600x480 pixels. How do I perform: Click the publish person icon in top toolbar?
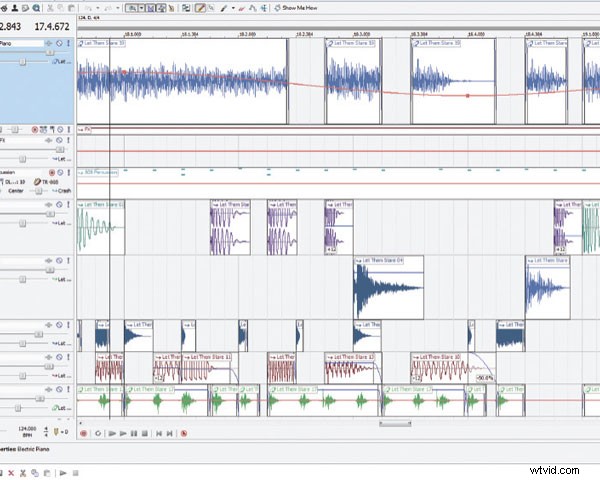tap(15, 8)
